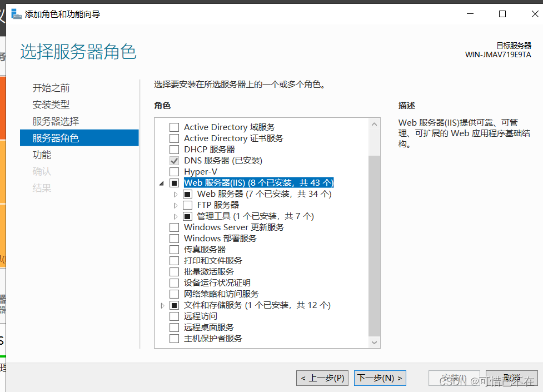Click the 取消 button
Image resolution: width=543 pixels, height=392 pixels.
pos(512,378)
